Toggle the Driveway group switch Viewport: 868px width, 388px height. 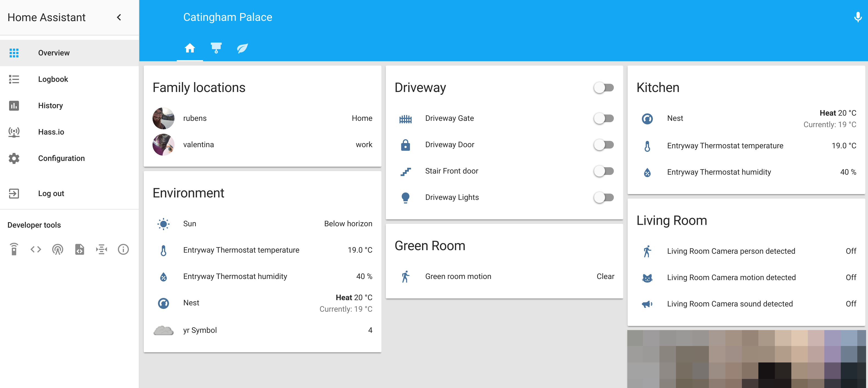(604, 88)
